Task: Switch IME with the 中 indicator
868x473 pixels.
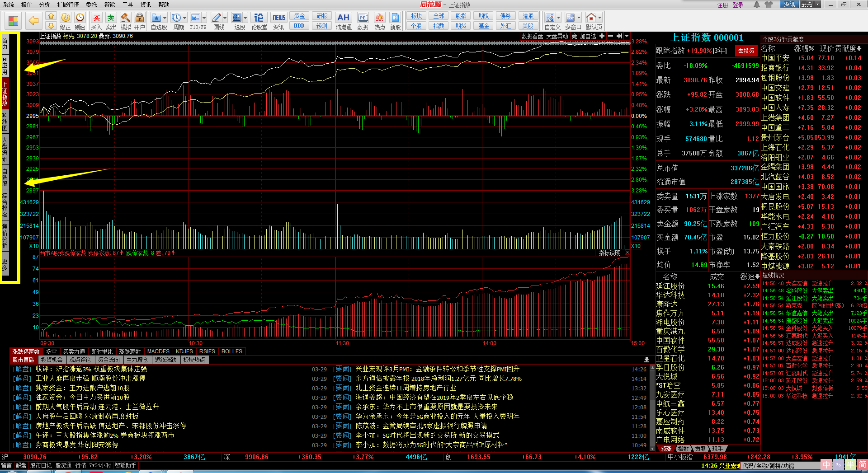Action: (826, 464)
